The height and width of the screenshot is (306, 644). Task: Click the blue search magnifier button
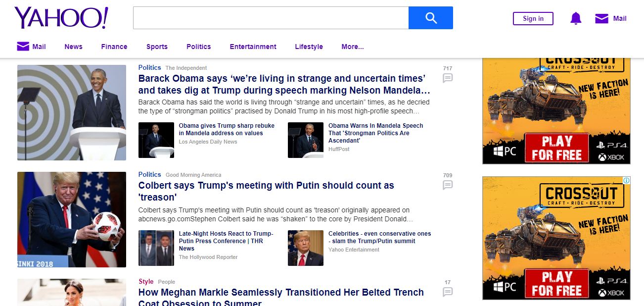click(430, 18)
